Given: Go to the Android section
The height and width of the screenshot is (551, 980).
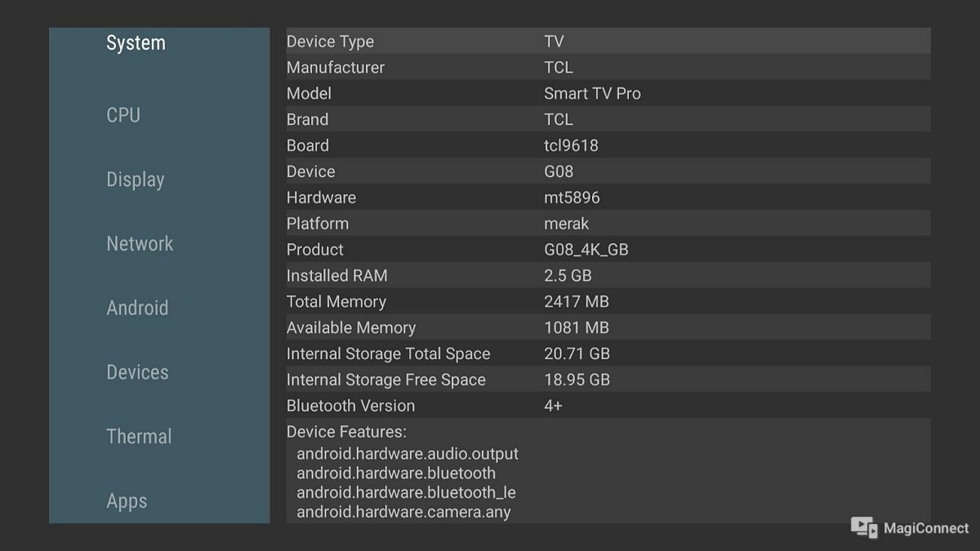Looking at the screenshot, I should 137,308.
